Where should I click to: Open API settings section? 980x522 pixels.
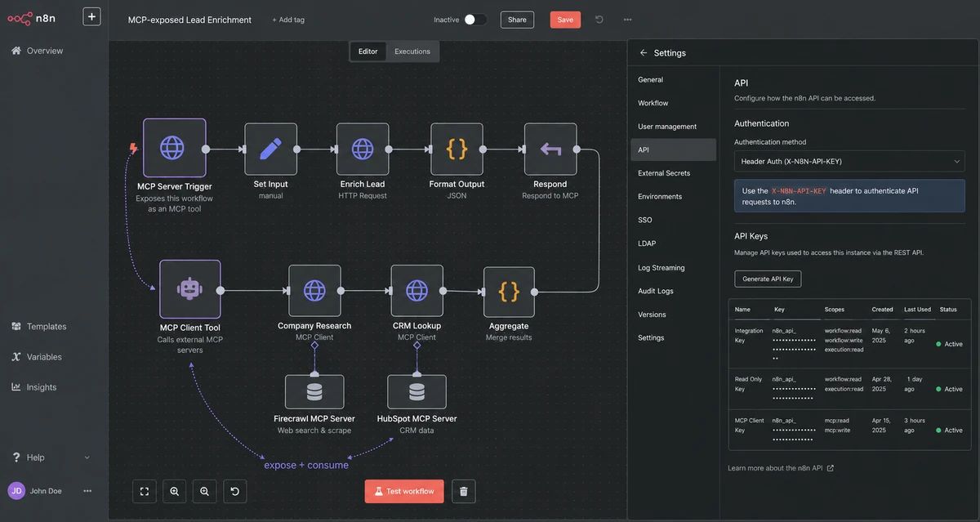673,149
